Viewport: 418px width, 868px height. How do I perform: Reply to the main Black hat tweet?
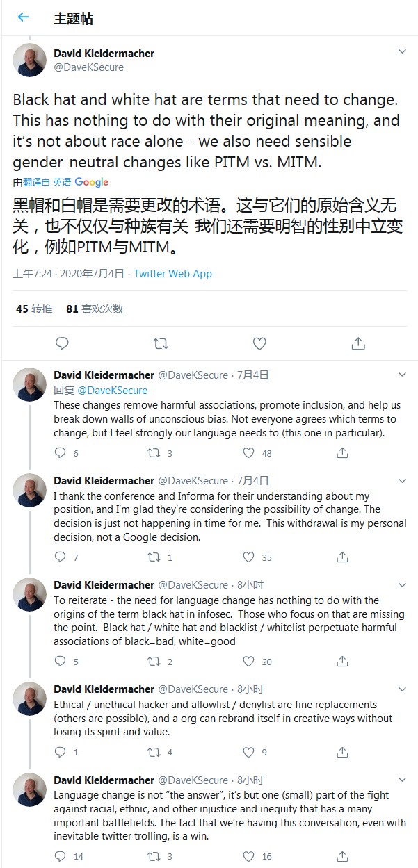pyautogui.click(x=62, y=343)
